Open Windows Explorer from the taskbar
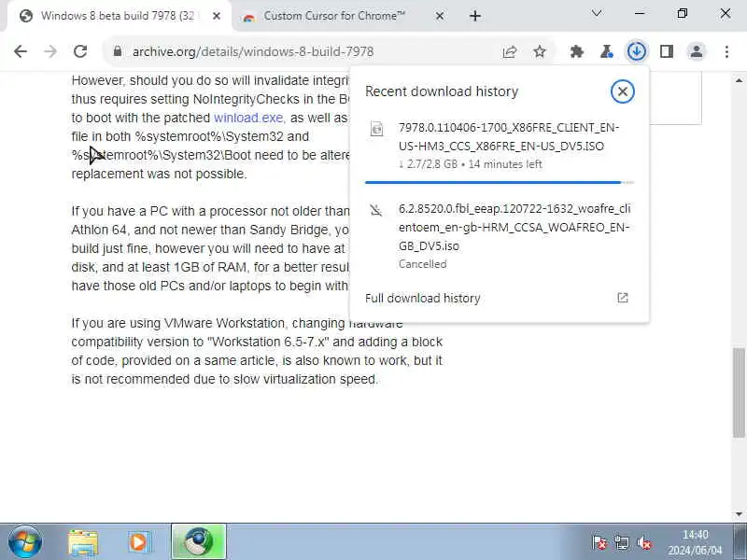 point(83,542)
